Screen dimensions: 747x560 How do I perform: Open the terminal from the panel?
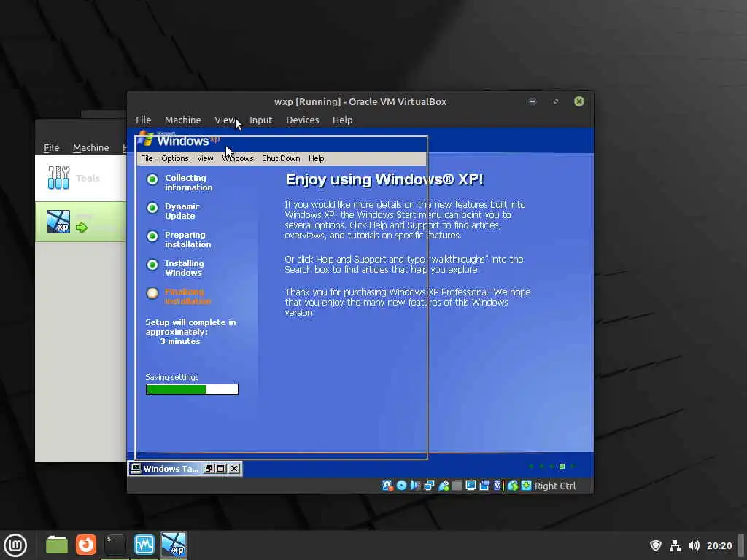click(115, 545)
